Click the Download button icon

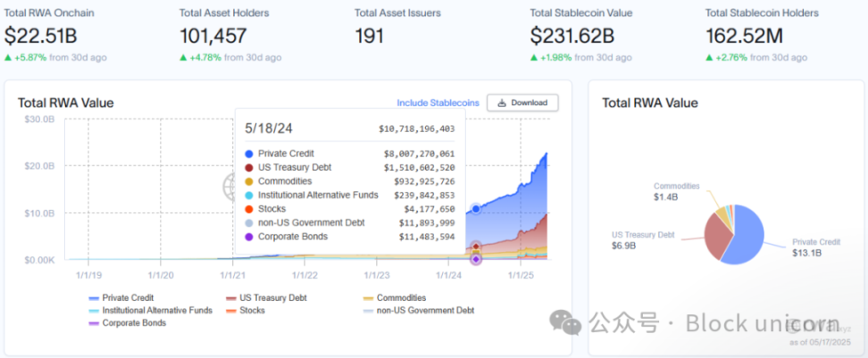[x=501, y=103]
